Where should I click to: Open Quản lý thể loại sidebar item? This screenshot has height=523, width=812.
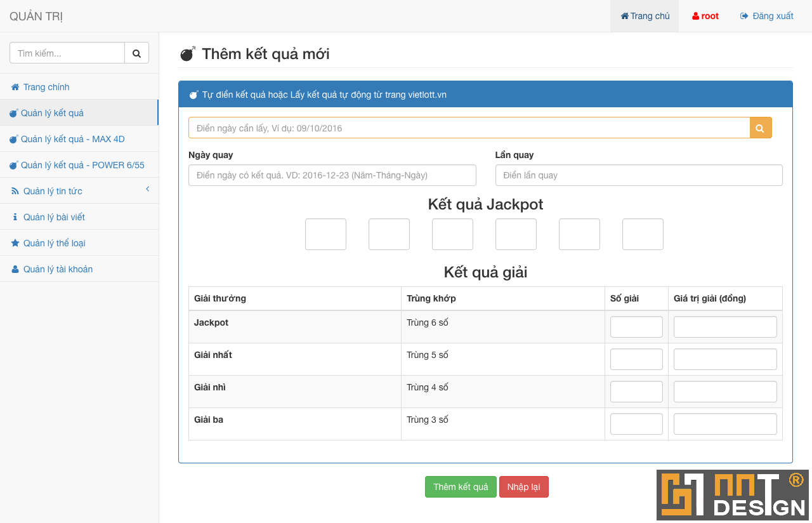pyautogui.click(x=79, y=243)
